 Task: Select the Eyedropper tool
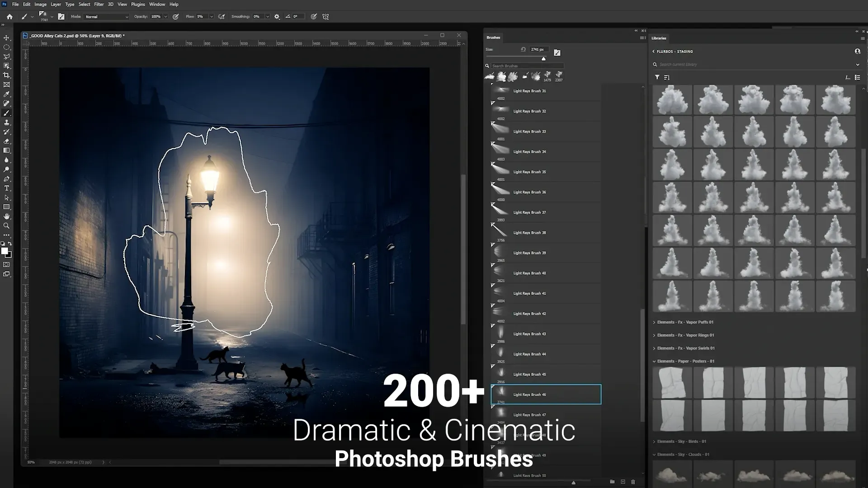click(6, 94)
